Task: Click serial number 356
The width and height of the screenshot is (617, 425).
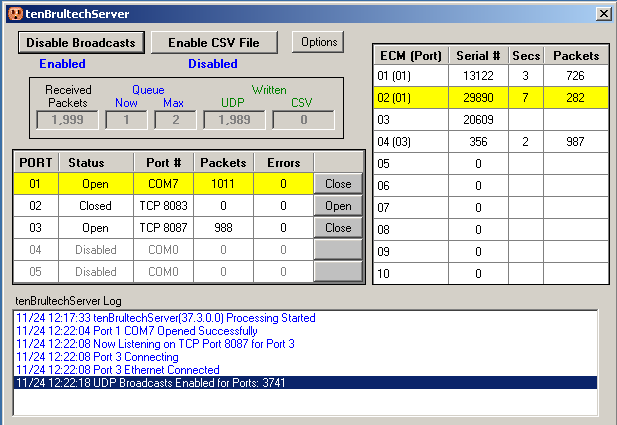Action: click(478, 142)
